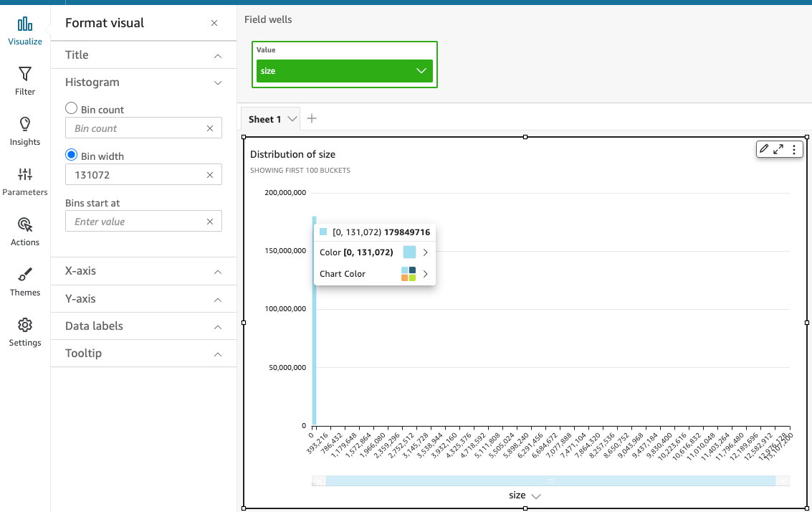Click the horizontal chart scrollbar
Screen dimensions: 812x512
[550, 481]
